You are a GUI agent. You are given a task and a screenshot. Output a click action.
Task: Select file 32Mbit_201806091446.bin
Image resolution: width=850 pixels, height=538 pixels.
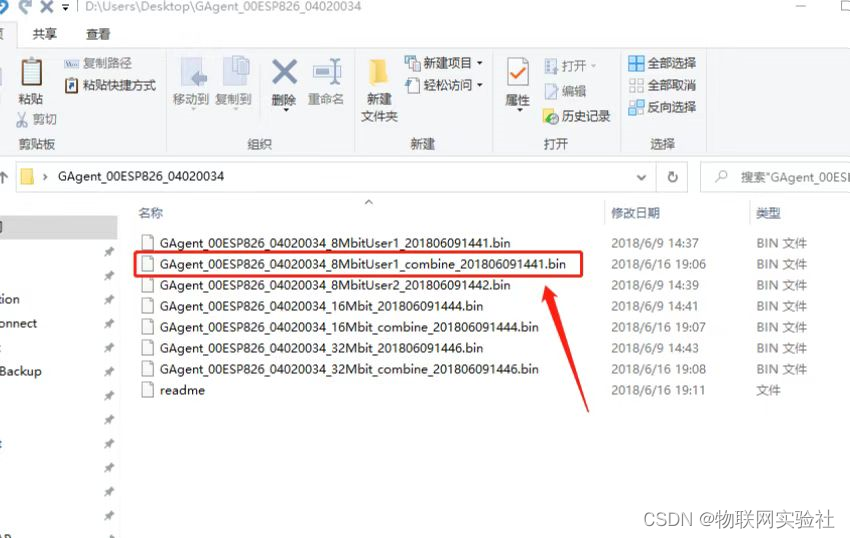321,348
